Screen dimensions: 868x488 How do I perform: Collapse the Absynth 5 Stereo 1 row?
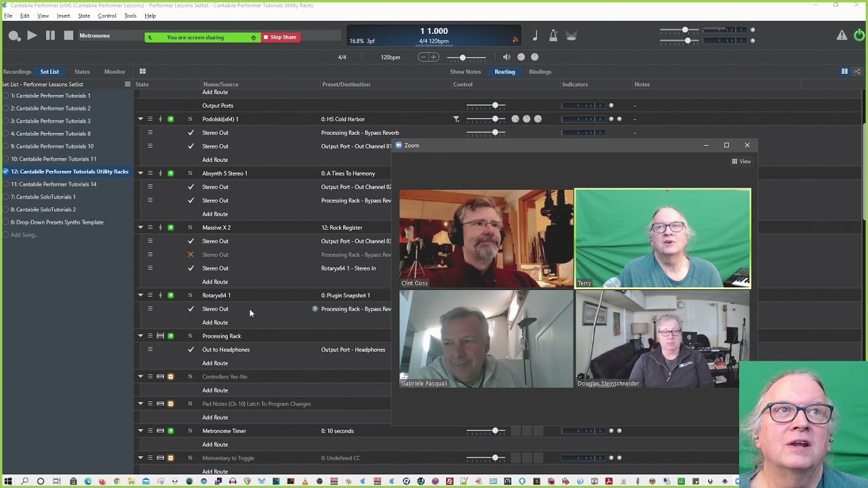point(140,174)
